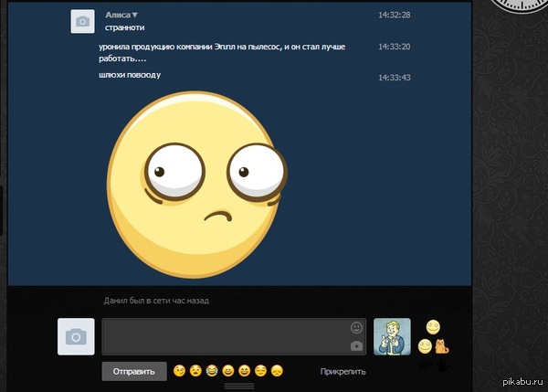Select the dark hand sticker
This screenshot has height=392, width=548.
[x=441, y=366]
